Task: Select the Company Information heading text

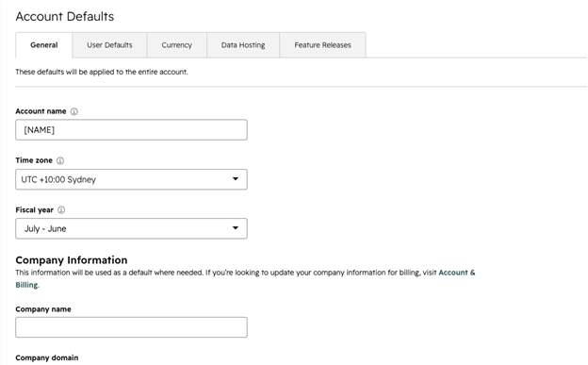Action: 72,260
